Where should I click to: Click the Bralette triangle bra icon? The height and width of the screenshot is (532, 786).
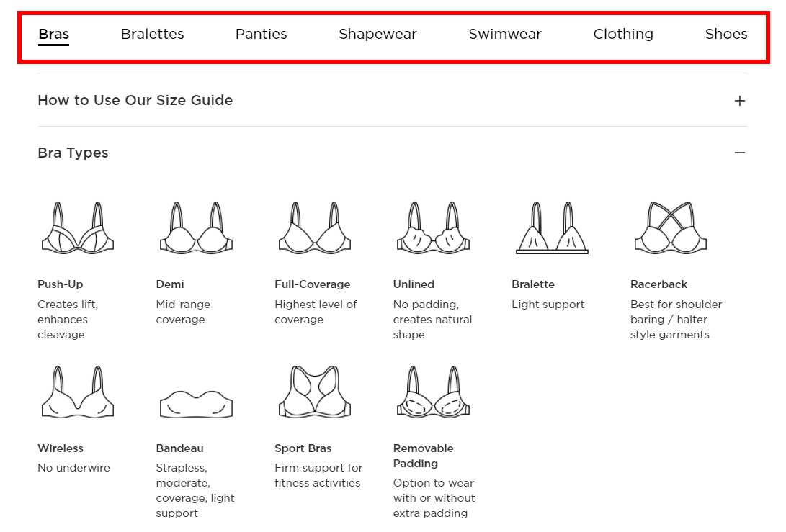[x=552, y=227]
